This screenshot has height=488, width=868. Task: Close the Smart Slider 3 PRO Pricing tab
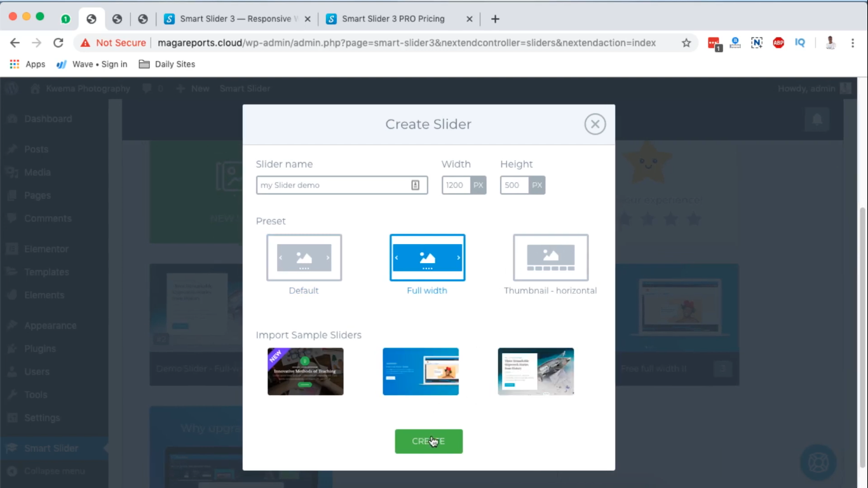pos(470,19)
